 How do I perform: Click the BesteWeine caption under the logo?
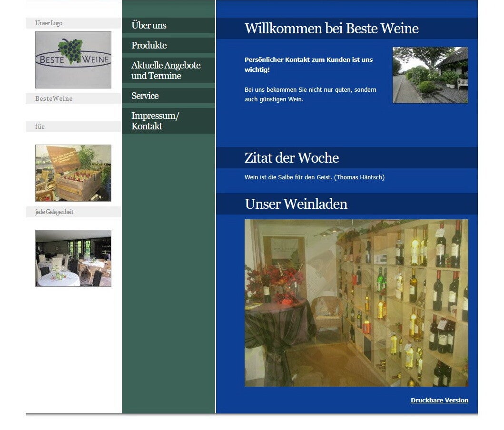pyautogui.click(x=54, y=98)
